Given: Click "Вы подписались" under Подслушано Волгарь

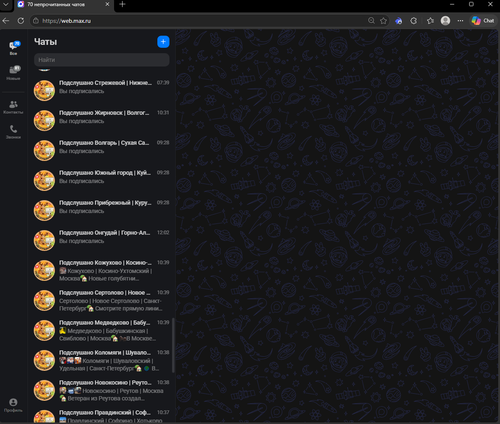Looking at the screenshot, I should (82, 151).
